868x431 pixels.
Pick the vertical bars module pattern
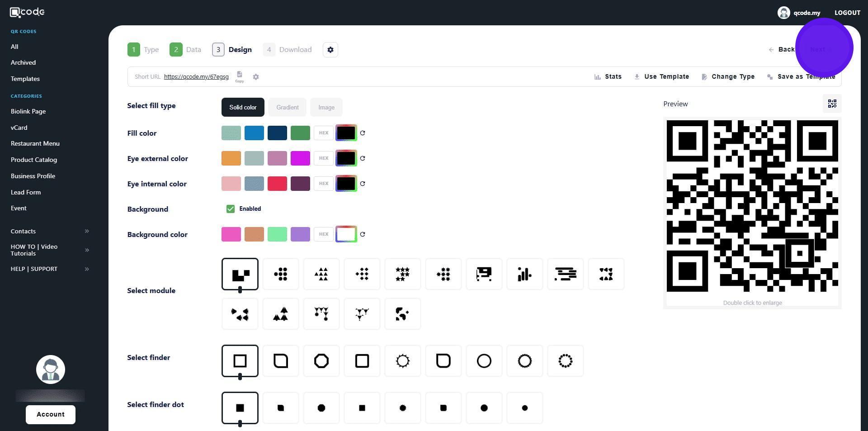tap(524, 274)
